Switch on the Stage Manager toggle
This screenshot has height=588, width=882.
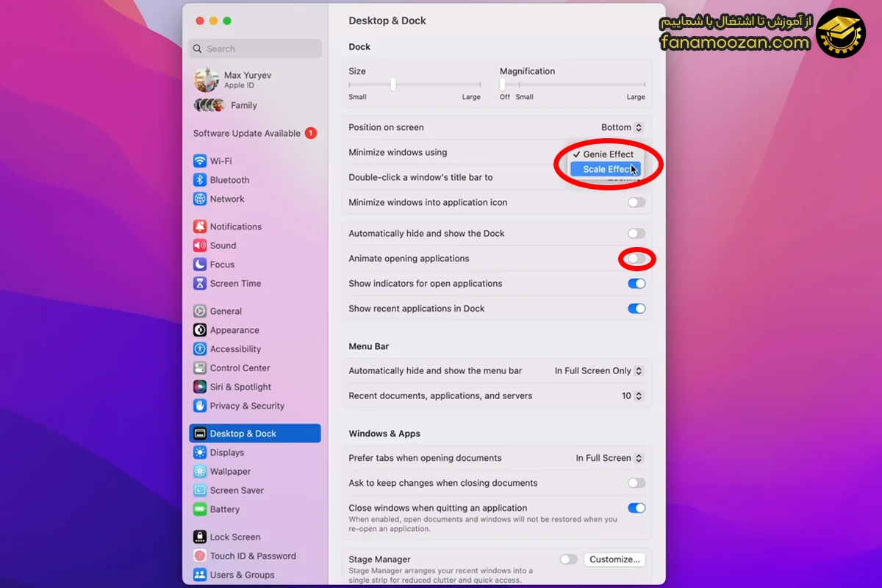click(x=569, y=559)
